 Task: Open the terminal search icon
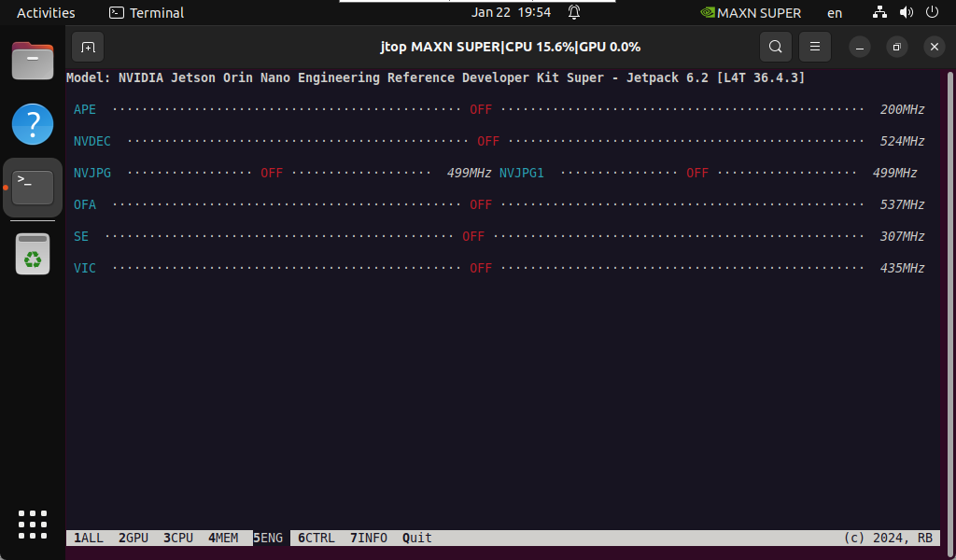[775, 47]
